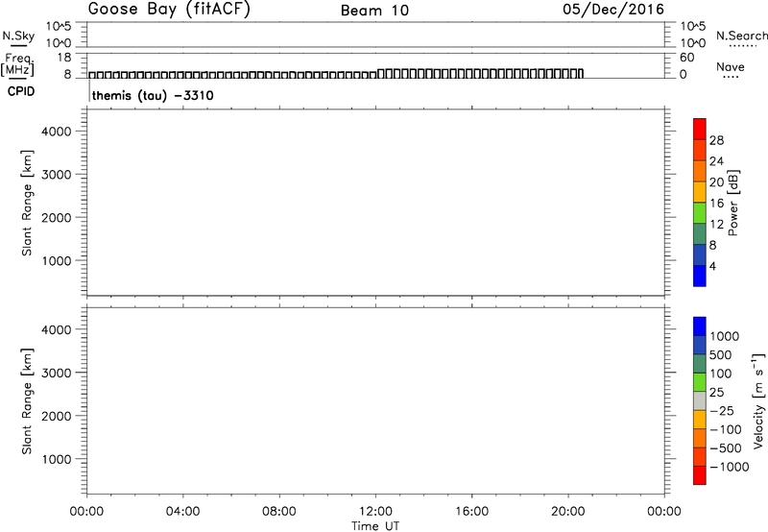This screenshot has height=532, width=768.
Task: Click the '-100' velocity colorbar label
Action: point(725,429)
